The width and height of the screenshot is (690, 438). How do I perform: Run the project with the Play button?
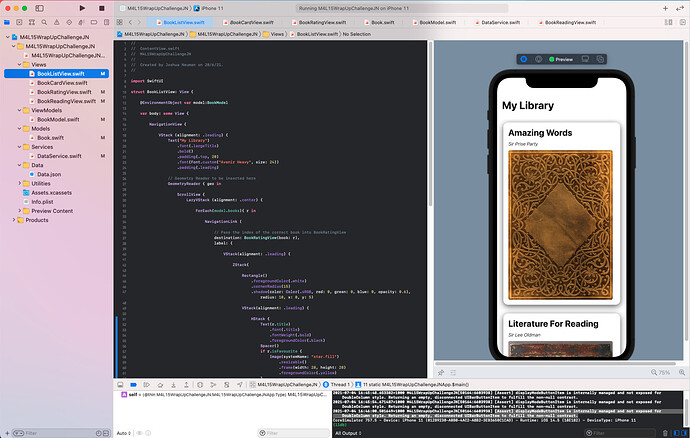(x=82, y=8)
